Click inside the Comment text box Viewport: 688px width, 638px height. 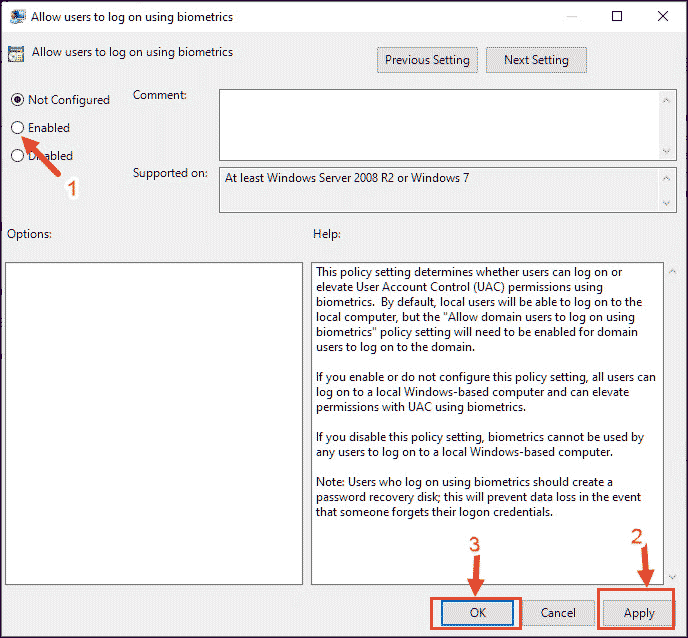(x=439, y=125)
